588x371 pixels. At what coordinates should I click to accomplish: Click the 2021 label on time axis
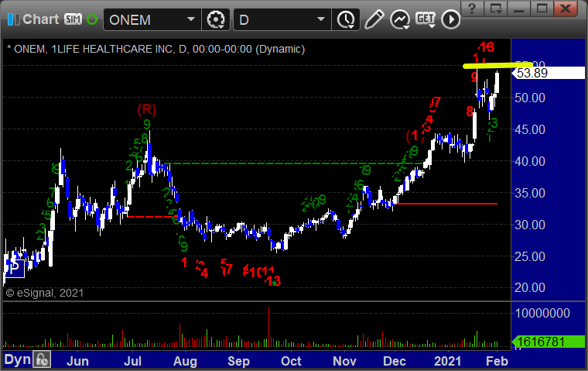[x=447, y=361]
